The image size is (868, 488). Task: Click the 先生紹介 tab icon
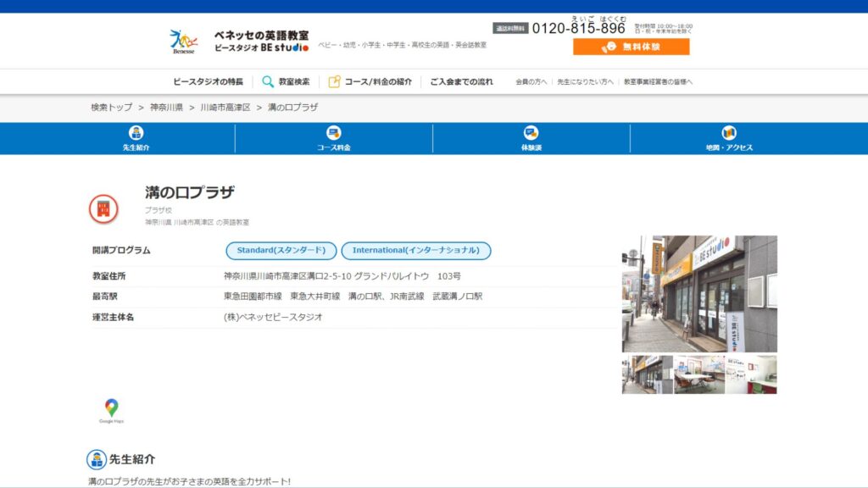[x=136, y=133]
